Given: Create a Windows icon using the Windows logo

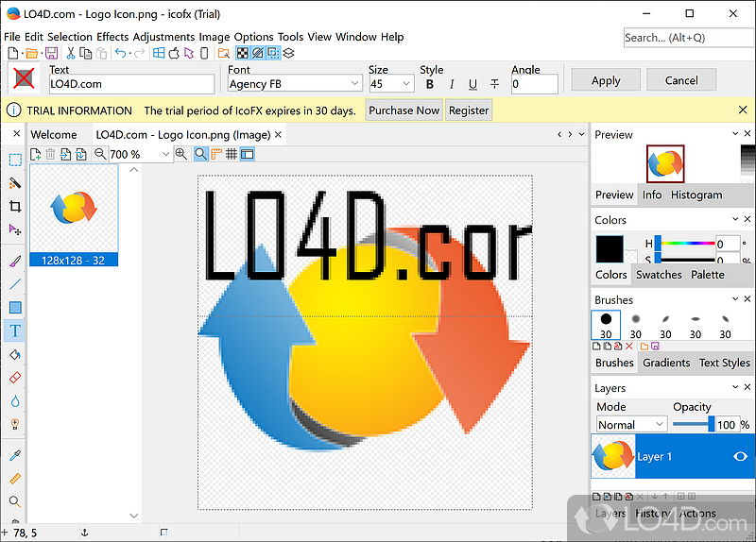Looking at the screenshot, I should pyautogui.click(x=159, y=53).
